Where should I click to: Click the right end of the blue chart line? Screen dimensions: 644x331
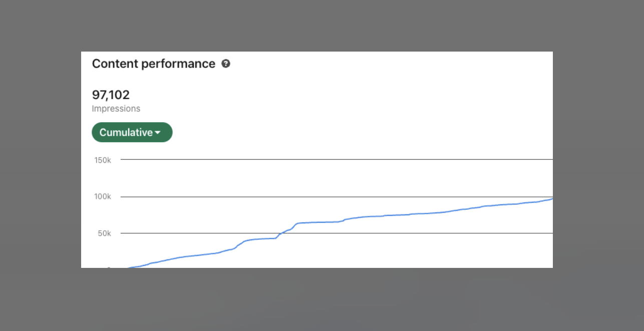[x=551, y=199]
